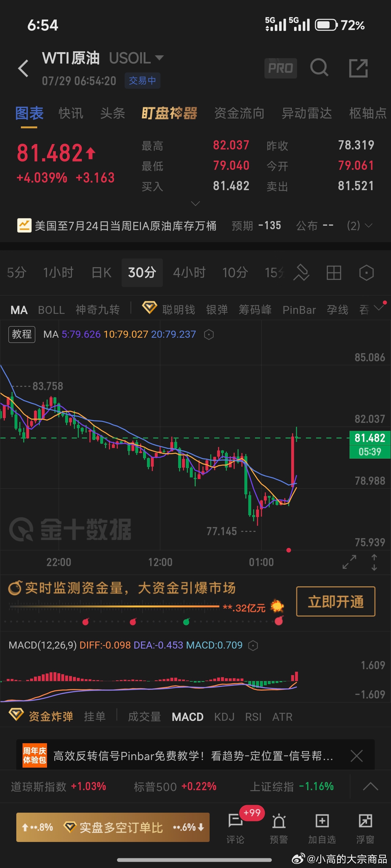Tap the smart money diamond icon

(x=149, y=308)
